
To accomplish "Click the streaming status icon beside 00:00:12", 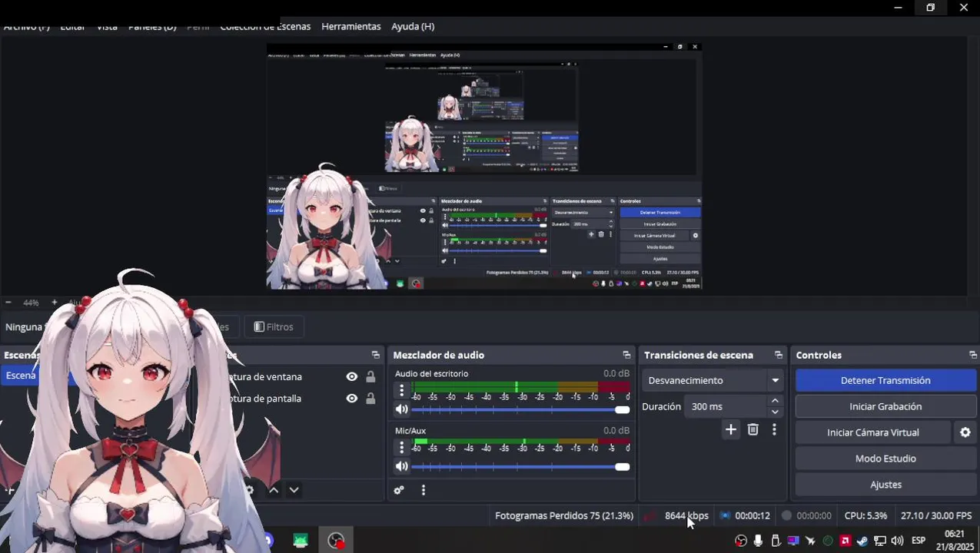I will 725,516.
